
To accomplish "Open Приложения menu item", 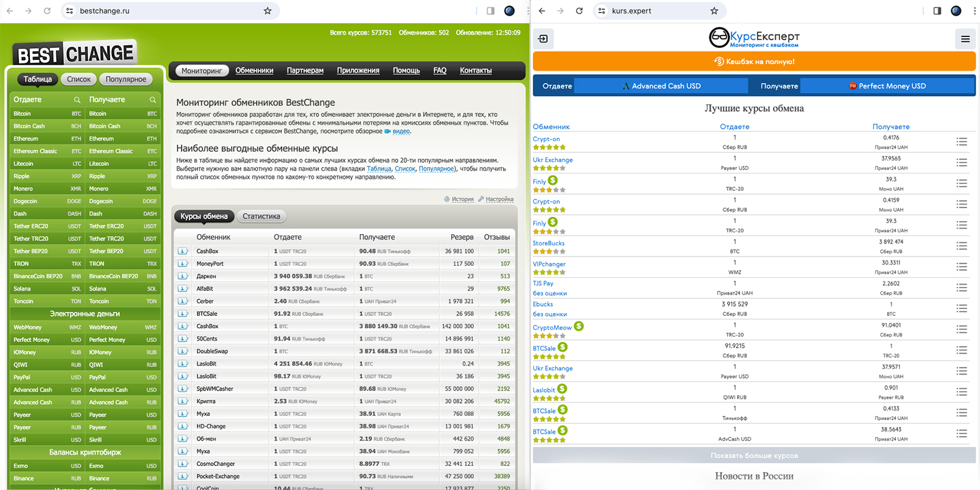I will [x=358, y=71].
